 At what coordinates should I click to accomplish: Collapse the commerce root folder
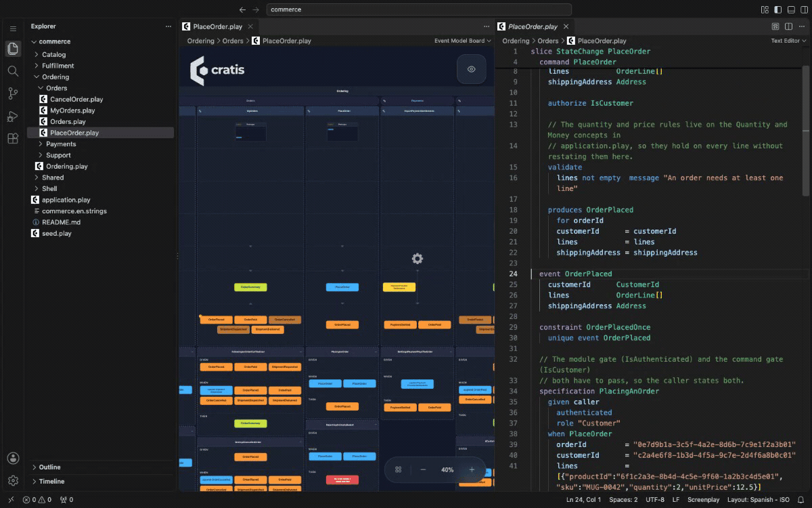pyautogui.click(x=100, y=41)
